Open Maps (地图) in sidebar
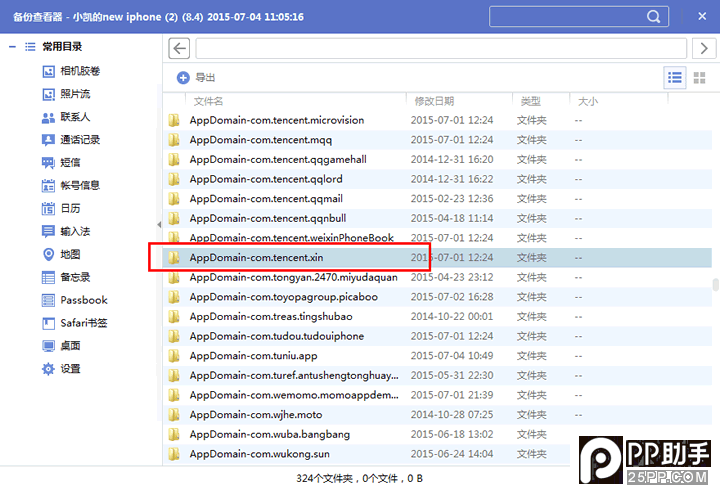720x491 pixels. [x=61, y=254]
